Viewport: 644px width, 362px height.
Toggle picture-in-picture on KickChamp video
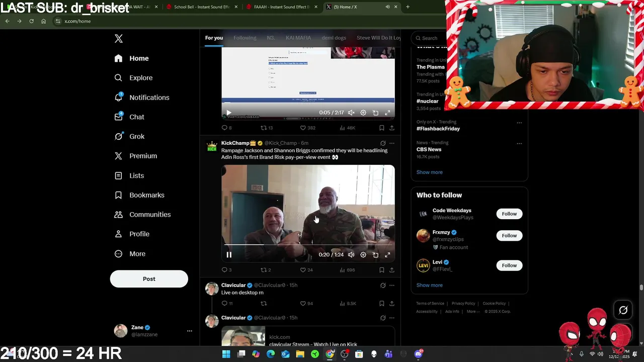[375, 255]
